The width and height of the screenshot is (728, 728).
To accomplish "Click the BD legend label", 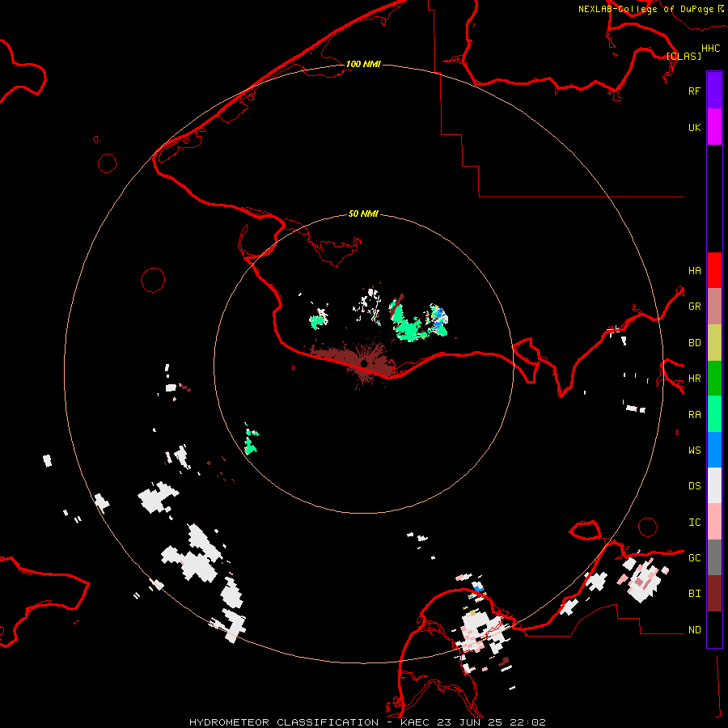I will pos(694,343).
